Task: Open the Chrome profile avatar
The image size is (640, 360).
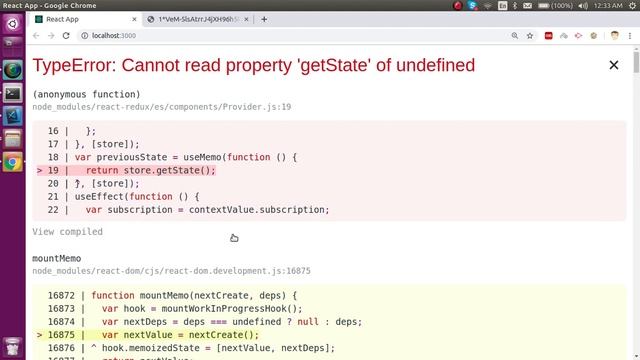Action: pyautogui.click(x=615, y=36)
